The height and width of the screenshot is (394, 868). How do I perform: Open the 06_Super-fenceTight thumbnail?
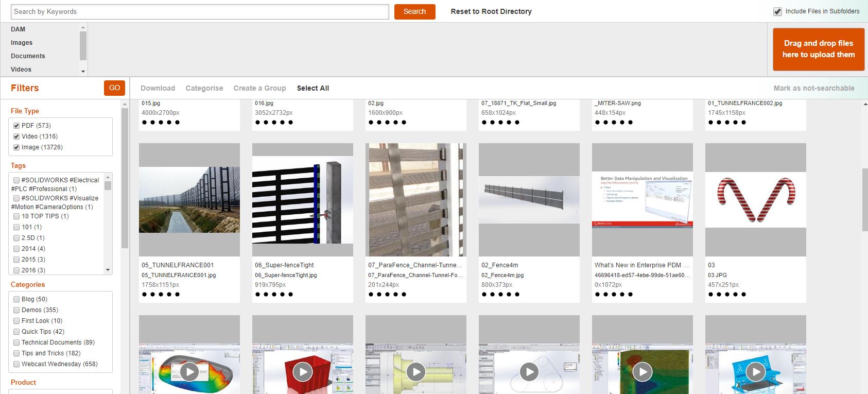coord(303,200)
